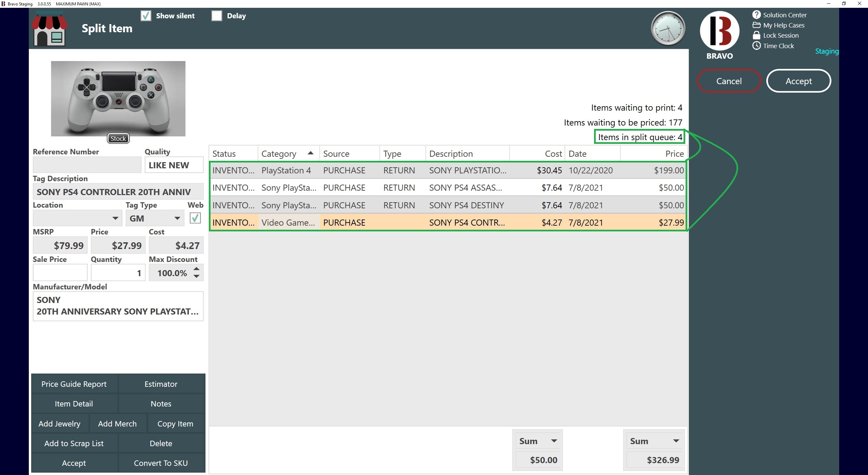Sort by the Description column header
Screen dimensions: 868x475
468,154
